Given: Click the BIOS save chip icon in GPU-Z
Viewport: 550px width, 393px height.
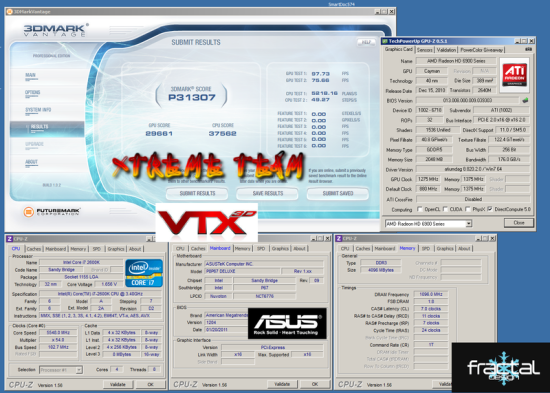Looking at the screenshot, I should coord(525,100).
